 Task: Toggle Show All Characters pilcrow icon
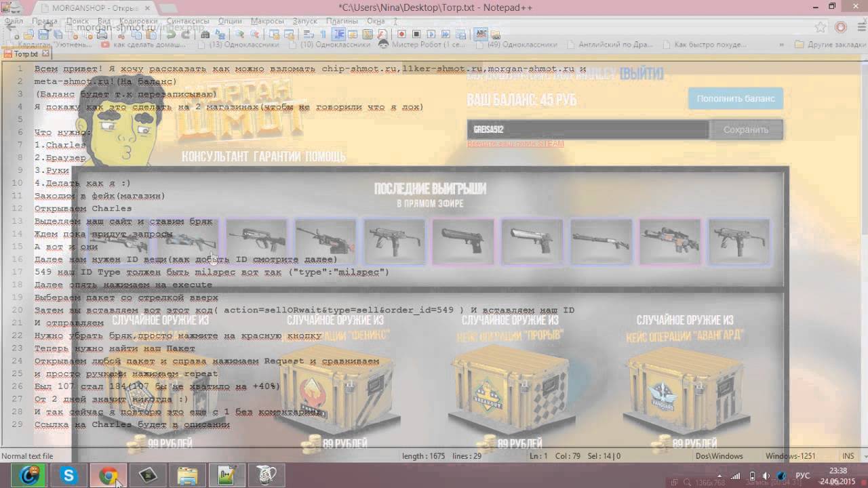tap(322, 34)
